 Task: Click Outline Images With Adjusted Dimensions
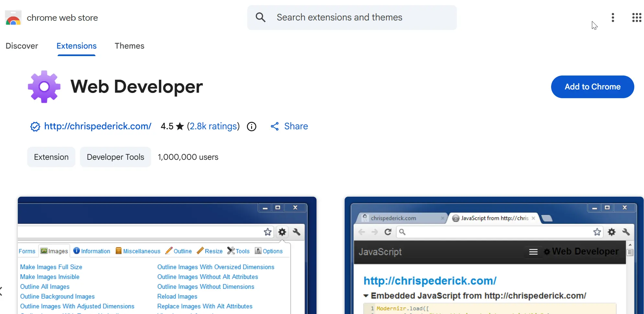pyautogui.click(x=77, y=306)
